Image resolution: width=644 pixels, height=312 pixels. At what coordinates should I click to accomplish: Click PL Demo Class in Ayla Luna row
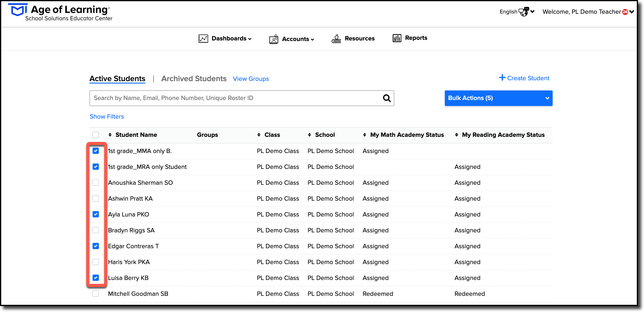pyautogui.click(x=278, y=214)
